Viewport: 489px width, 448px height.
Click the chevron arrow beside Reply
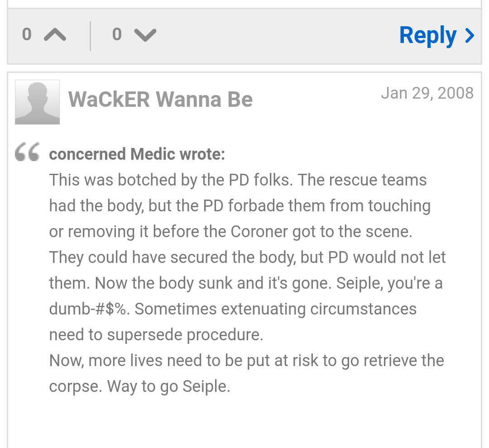coord(470,35)
